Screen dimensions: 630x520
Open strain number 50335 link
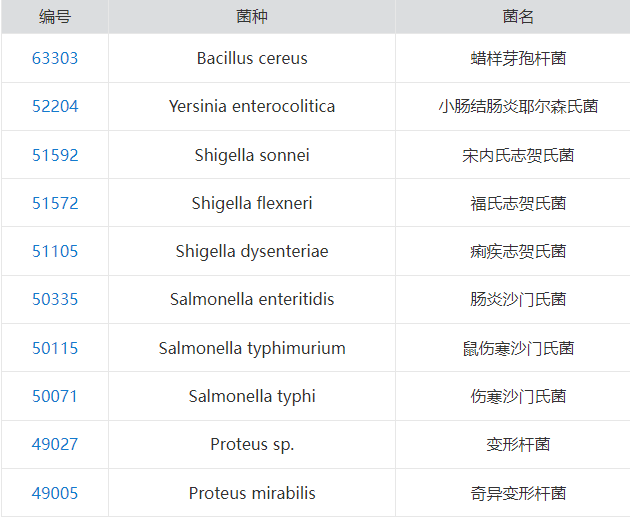point(55,299)
